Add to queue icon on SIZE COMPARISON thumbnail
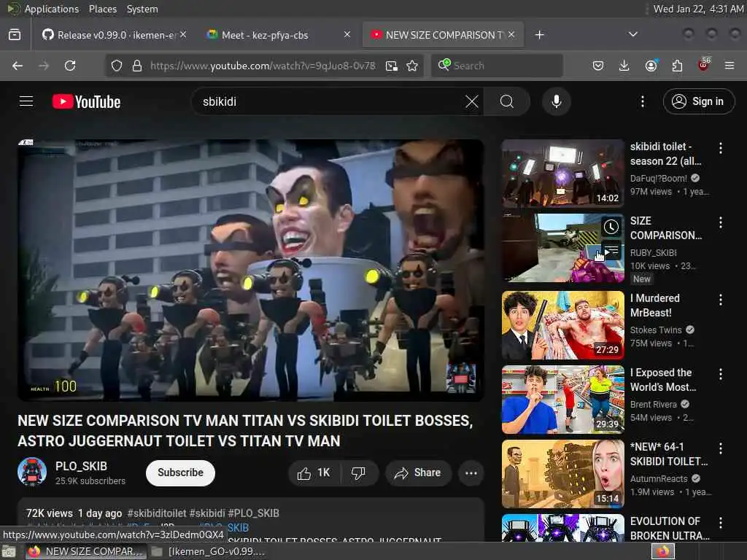The image size is (747, 560). pyautogui.click(x=611, y=250)
